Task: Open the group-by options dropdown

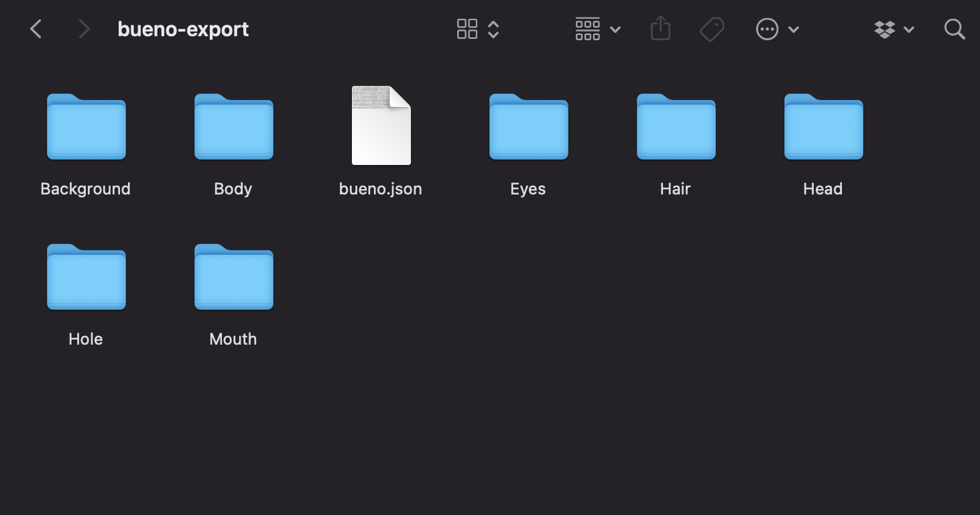Action: [597, 29]
